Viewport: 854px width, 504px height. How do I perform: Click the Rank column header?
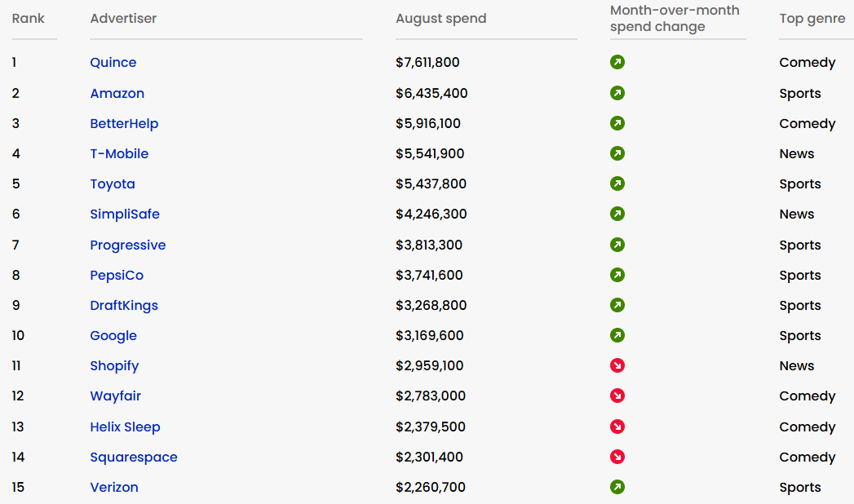pos(29,19)
